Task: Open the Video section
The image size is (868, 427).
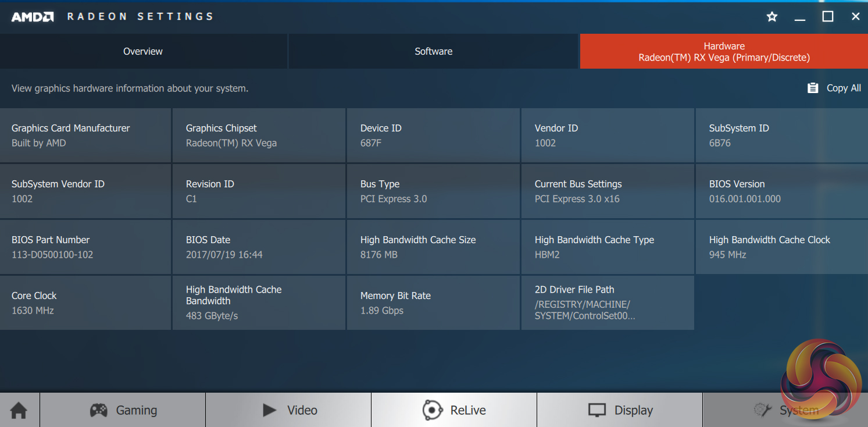Action: click(288, 410)
